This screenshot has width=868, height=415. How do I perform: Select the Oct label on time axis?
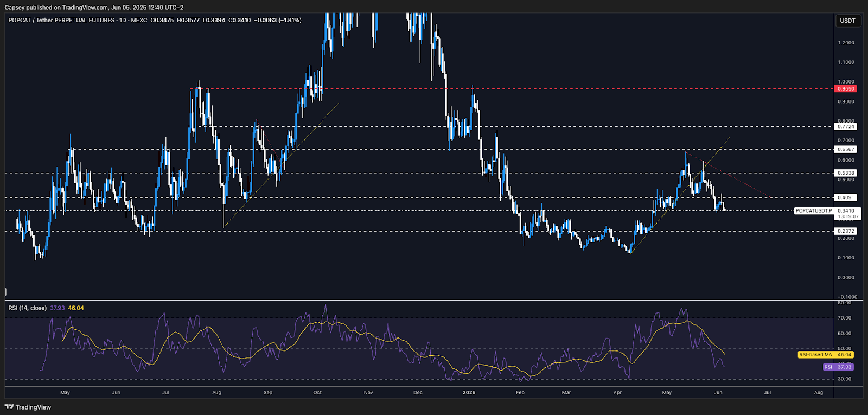(x=317, y=392)
